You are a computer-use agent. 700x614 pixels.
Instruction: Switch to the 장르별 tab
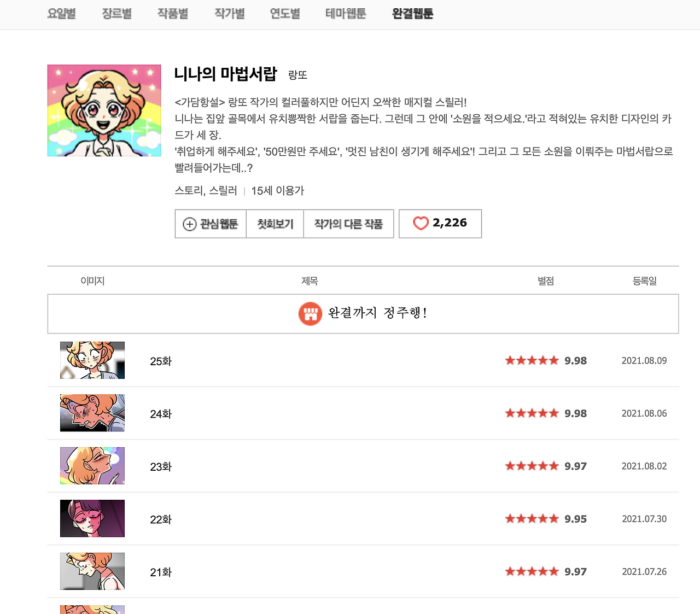[116, 14]
